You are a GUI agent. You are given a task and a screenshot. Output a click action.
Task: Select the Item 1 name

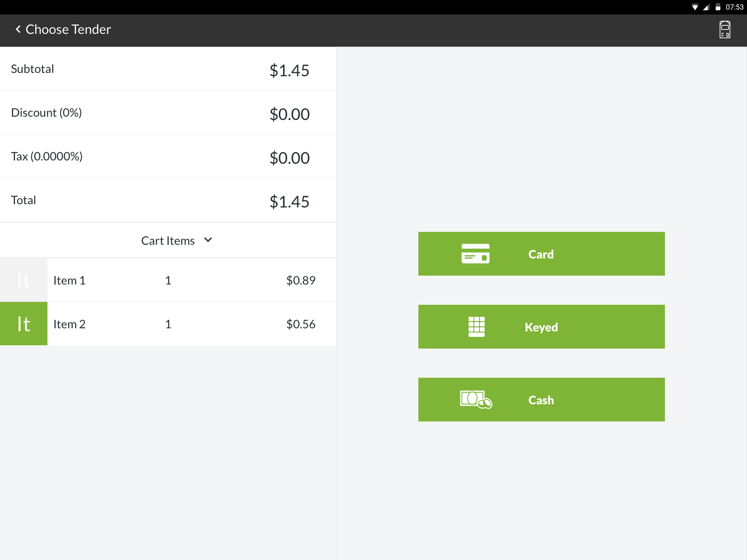point(69,280)
